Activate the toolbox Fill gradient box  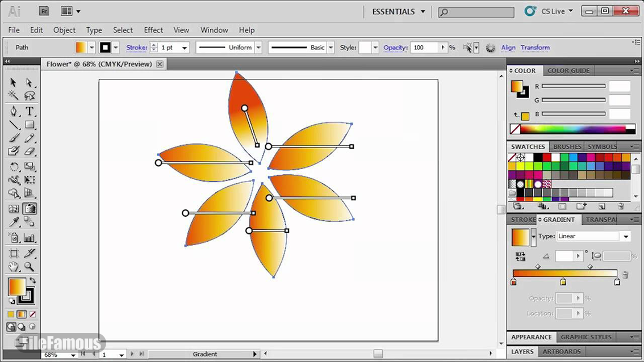coord(17,287)
